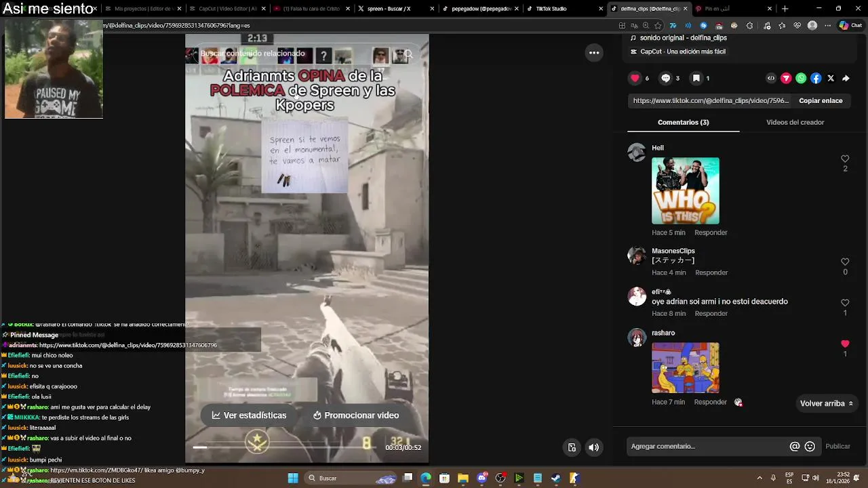
Task: Reply to efi's comment
Action: [711, 314]
